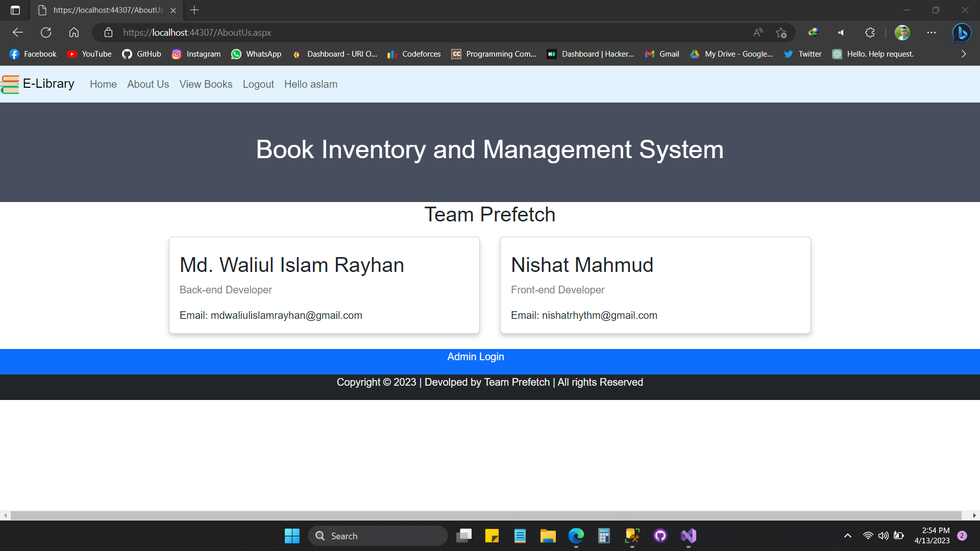Image resolution: width=980 pixels, height=551 pixels.
Task: Open Calculator from the taskbar
Action: click(x=604, y=536)
